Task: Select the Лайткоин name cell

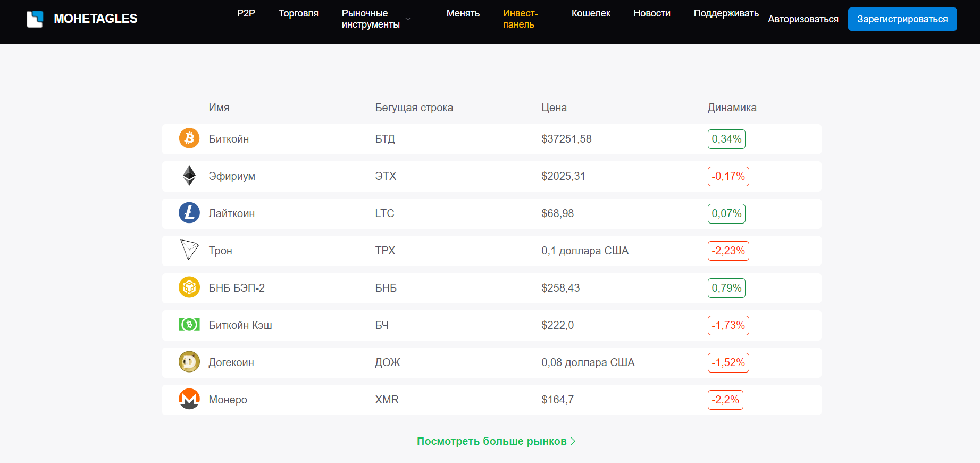Action: [x=232, y=213]
